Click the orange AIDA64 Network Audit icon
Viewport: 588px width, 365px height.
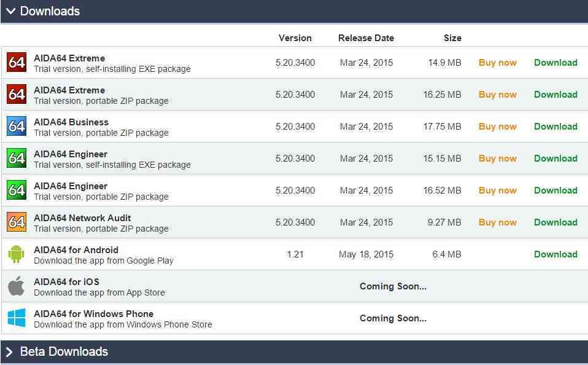[17, 222]
